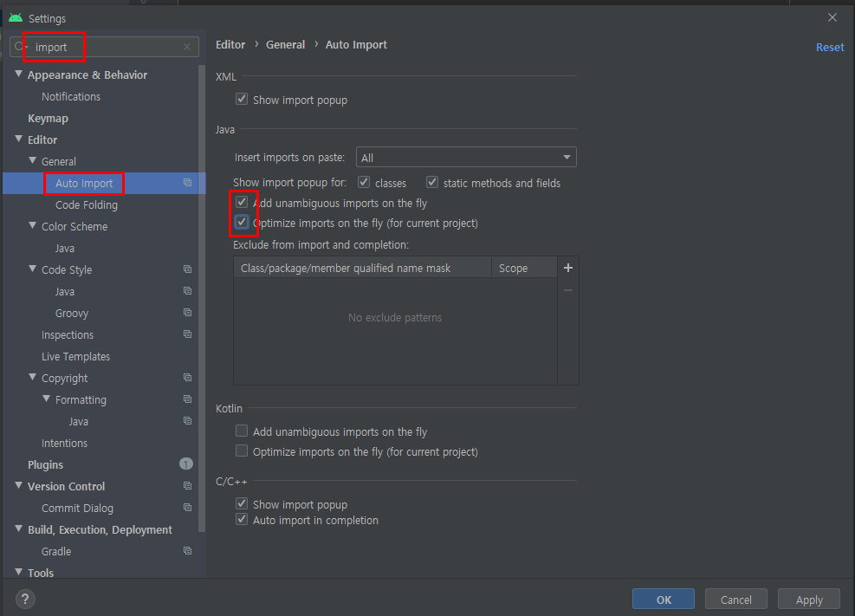This screenshot has width=855, height=616.
Task: Click the project-level icon beside Gradle
Action: 188,550
